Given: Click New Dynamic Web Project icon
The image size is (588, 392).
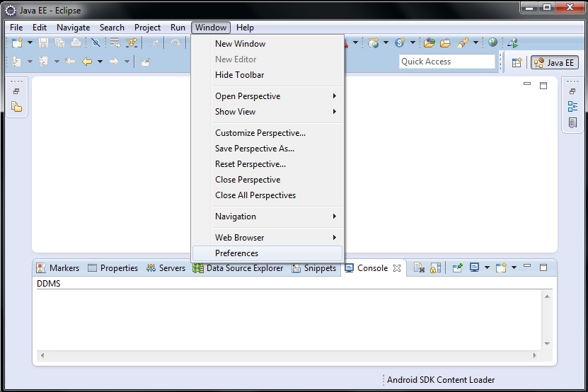Looking at the screenshot, I should coord(373,43).
